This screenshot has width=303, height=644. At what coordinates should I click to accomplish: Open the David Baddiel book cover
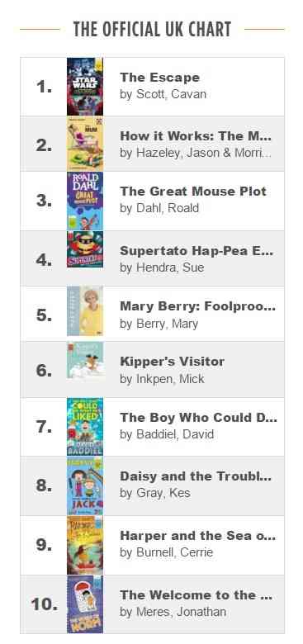coord(85,427)
